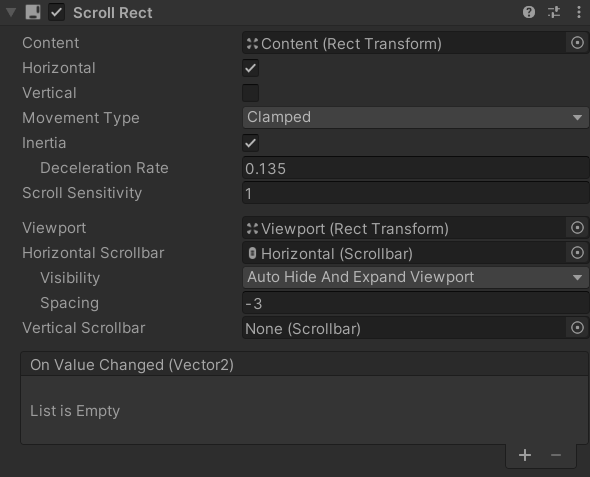Click the Scroll Sensitivity label
Screen dimensions: 590x477
82,193
